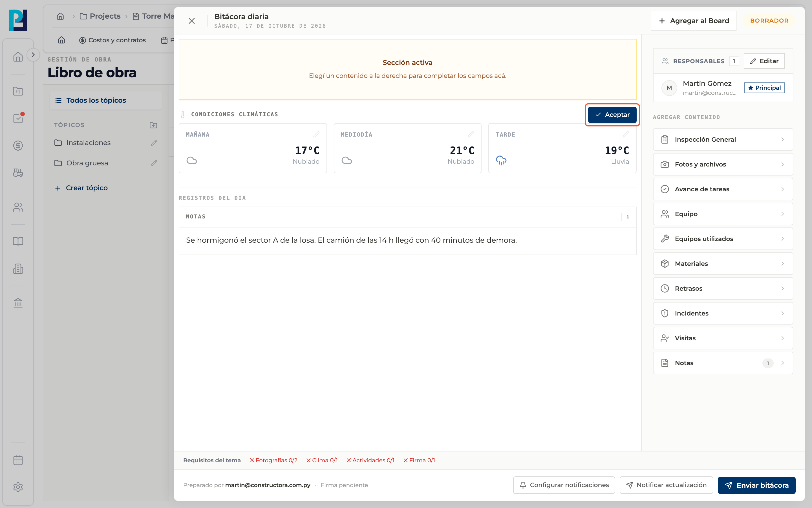Open the dollar costs icon in sidebar

18,145
